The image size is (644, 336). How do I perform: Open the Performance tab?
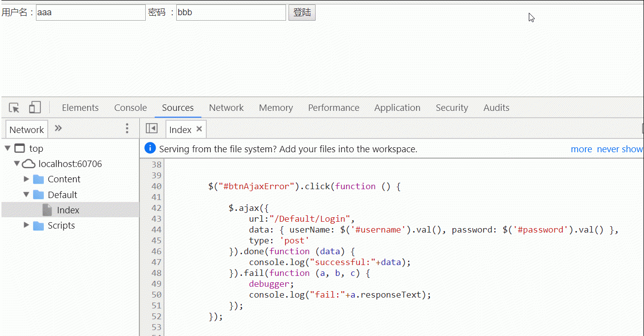334,107
